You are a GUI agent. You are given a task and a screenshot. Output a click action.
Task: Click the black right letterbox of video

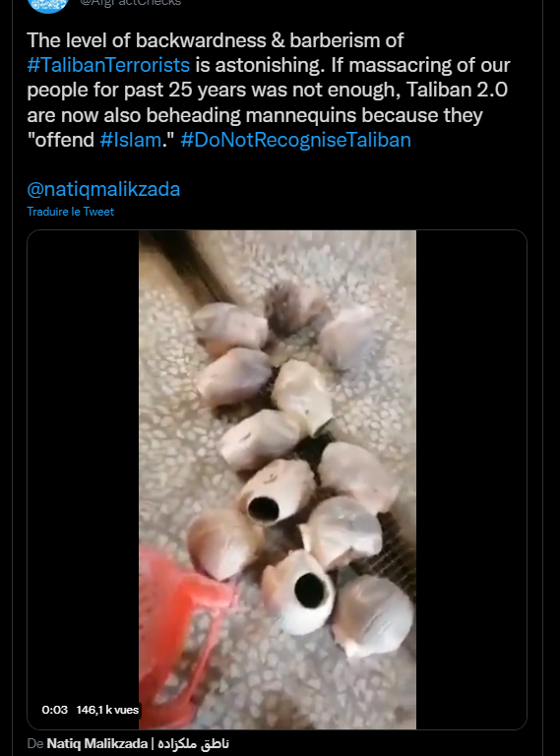click(x=471, y=479)
